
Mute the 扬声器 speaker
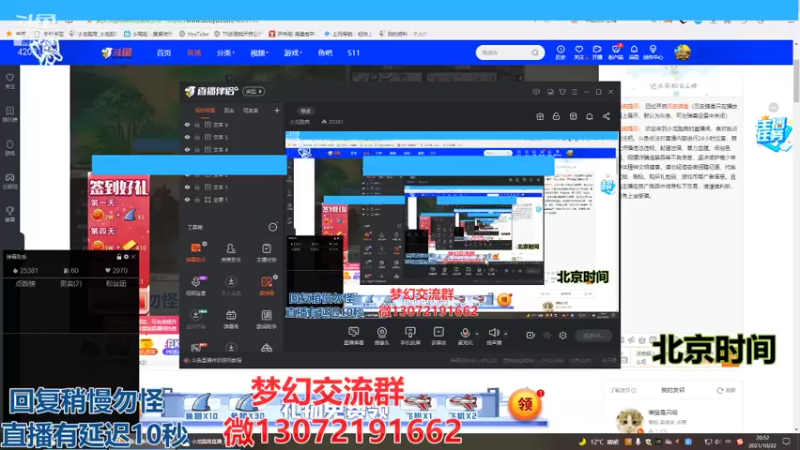click(x=493, y=336)
